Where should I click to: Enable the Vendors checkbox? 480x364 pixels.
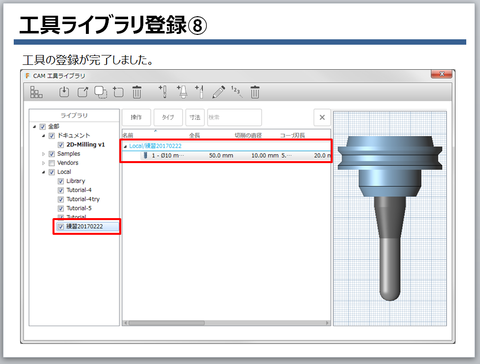click(51, 163)
